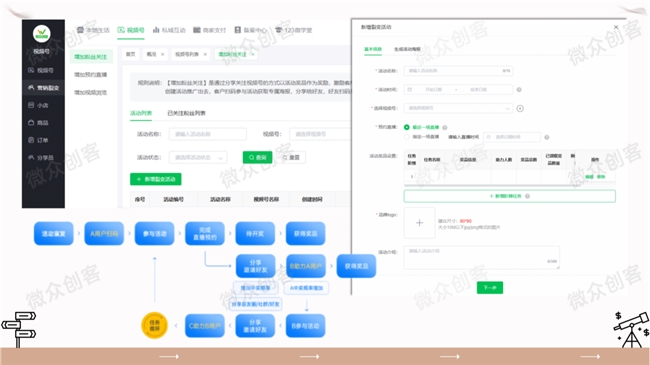Click the 私域互动 bar chart icon
The height and width of the screenshot is (365, 650).
(x=156, y=30)
